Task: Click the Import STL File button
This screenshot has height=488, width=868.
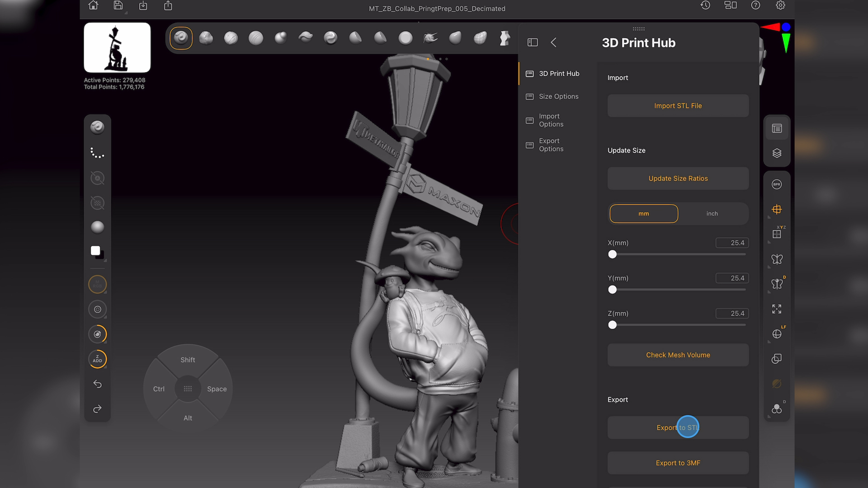Action: 678,105
